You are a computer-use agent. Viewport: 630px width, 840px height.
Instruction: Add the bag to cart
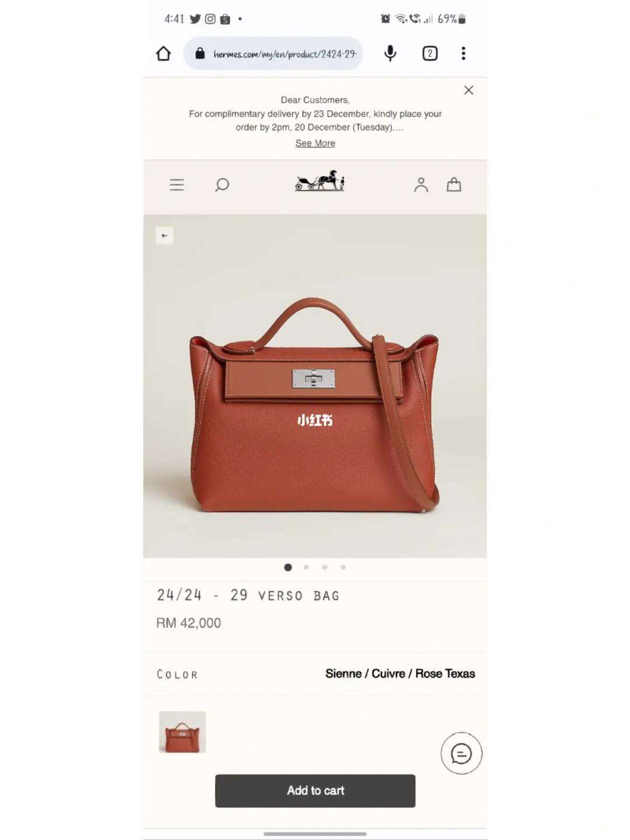pos(315,791)
